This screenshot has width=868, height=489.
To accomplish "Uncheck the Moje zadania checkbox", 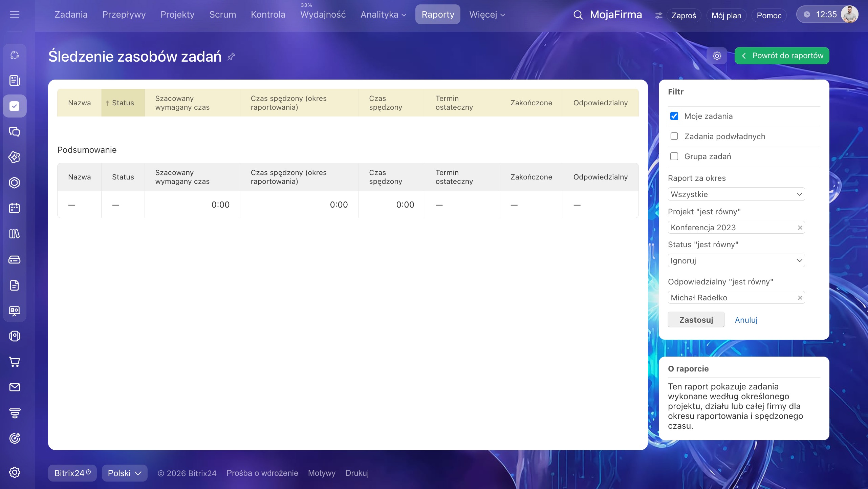I will [x=674, y=116].
